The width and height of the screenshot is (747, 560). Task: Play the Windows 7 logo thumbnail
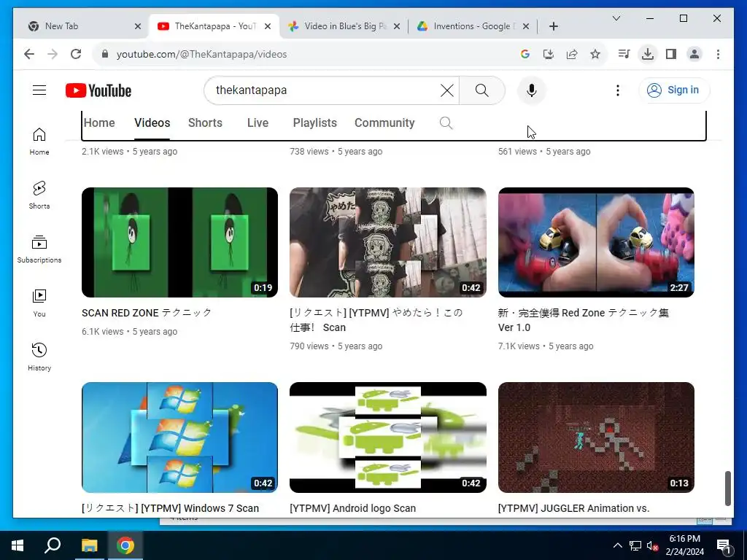179,437
